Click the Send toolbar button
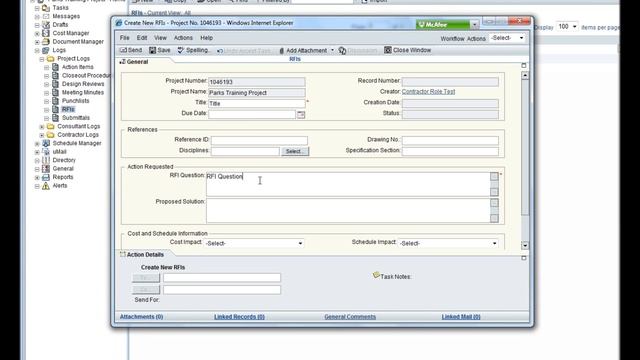The image size is (640, 360). (x=131, y=50)
